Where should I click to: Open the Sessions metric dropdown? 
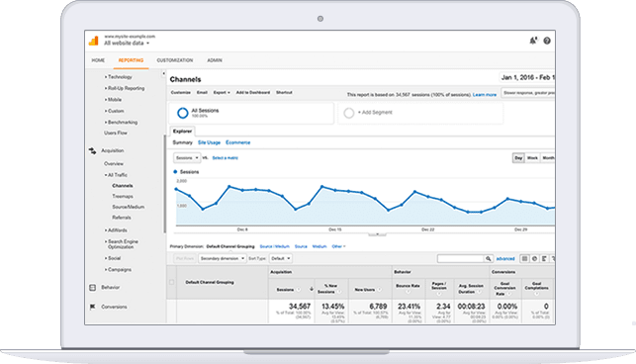187,158
